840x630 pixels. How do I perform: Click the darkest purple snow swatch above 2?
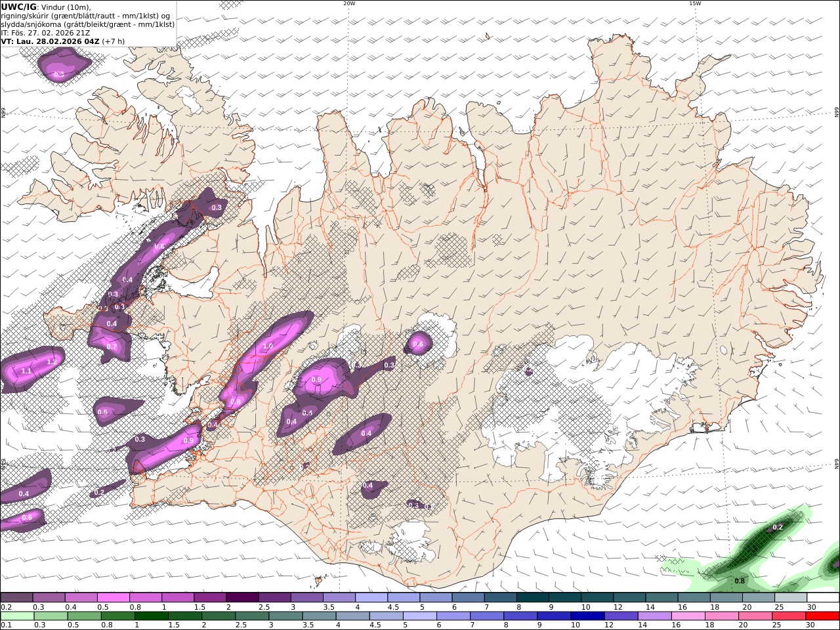pyautogui.click(x=241, y=597)
